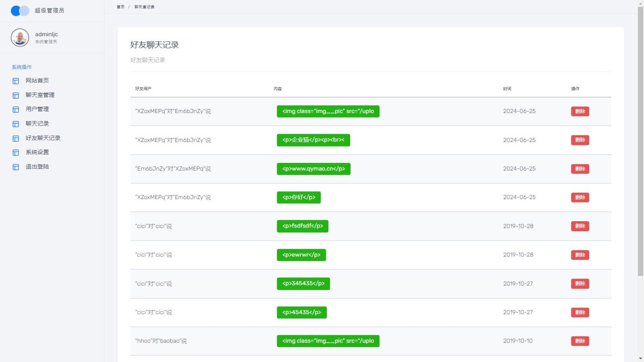Click the blue logo beside 超级管理员

[20, 10]
